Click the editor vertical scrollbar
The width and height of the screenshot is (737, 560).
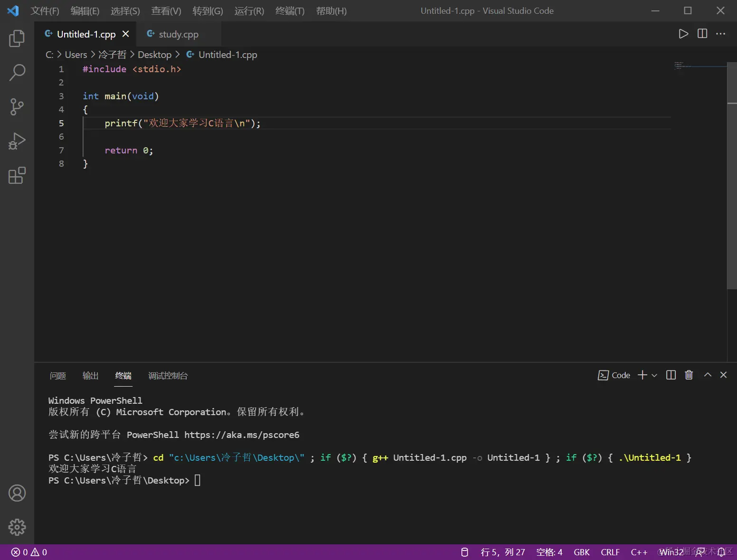pyautogui.click(x=732, y=176)
